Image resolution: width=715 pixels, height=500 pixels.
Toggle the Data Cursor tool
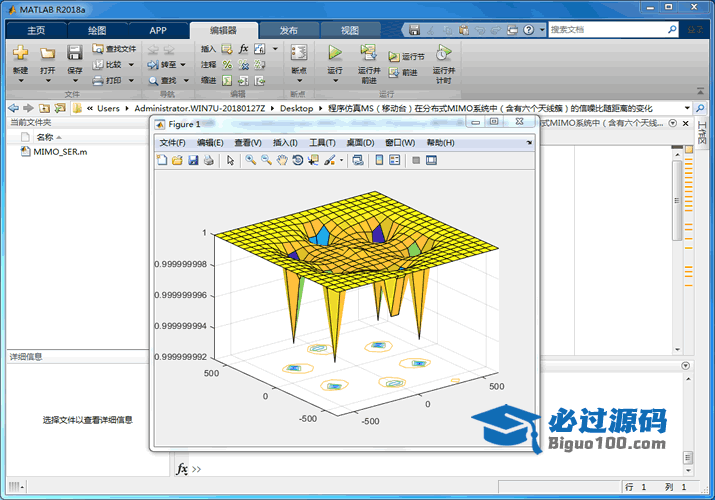313,160
